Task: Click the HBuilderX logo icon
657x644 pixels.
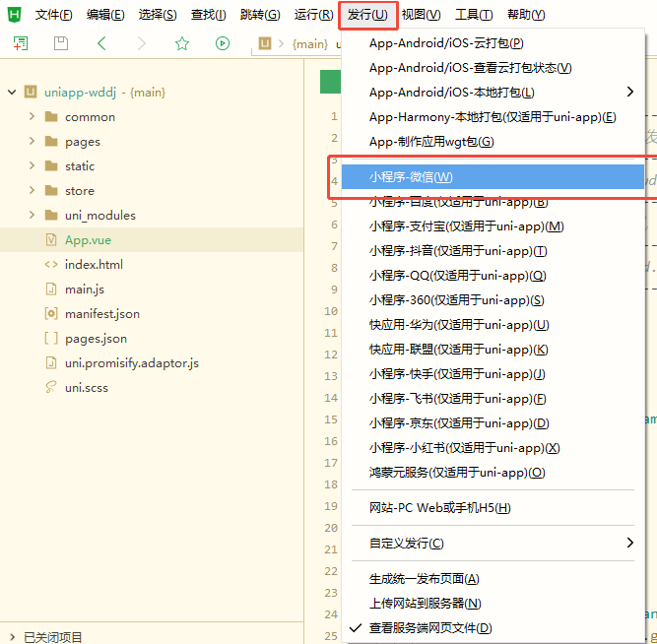Action: (14, 15)
